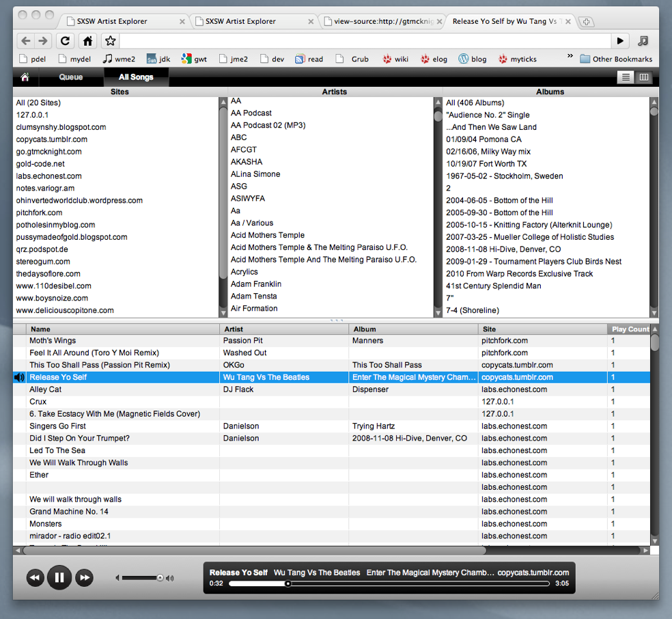Expand the bookmarks overflow chevron
Image resolution: width=672 pixels, height=619 pixels.
pos(570,58)
